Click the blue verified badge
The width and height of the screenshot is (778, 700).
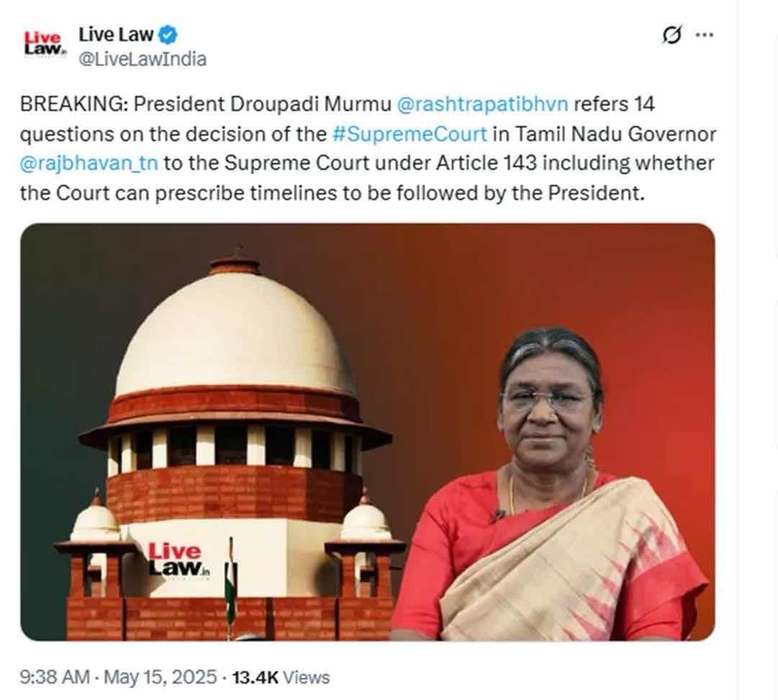pyautogui.click(x=168, y=35)
